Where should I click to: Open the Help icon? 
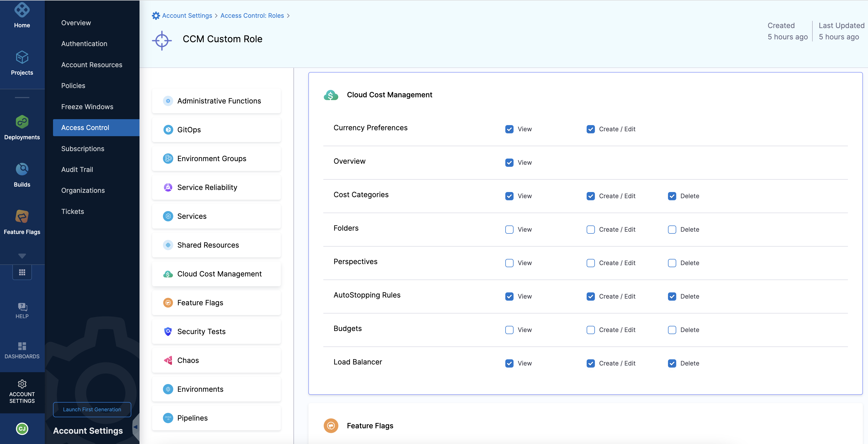pos(22,307)
